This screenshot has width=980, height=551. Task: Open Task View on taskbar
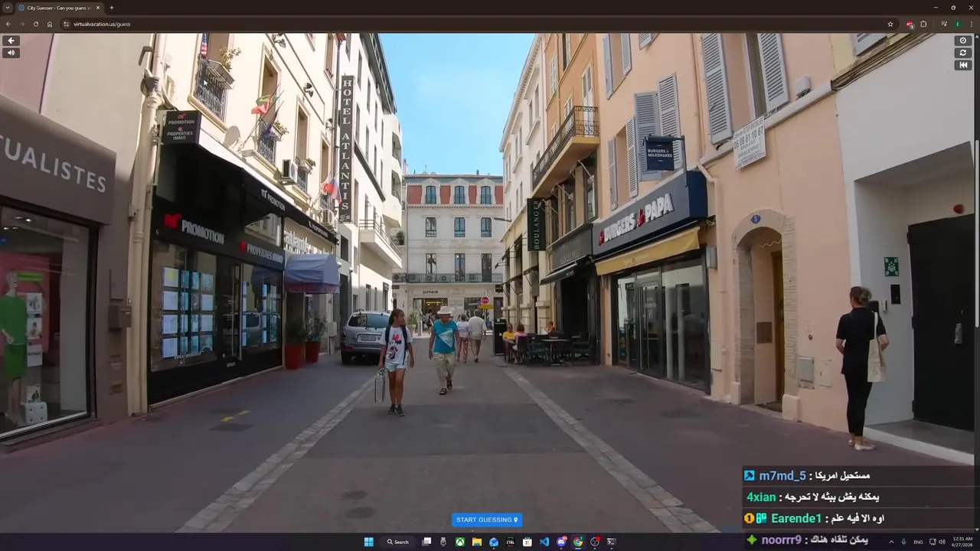(426, 542)
